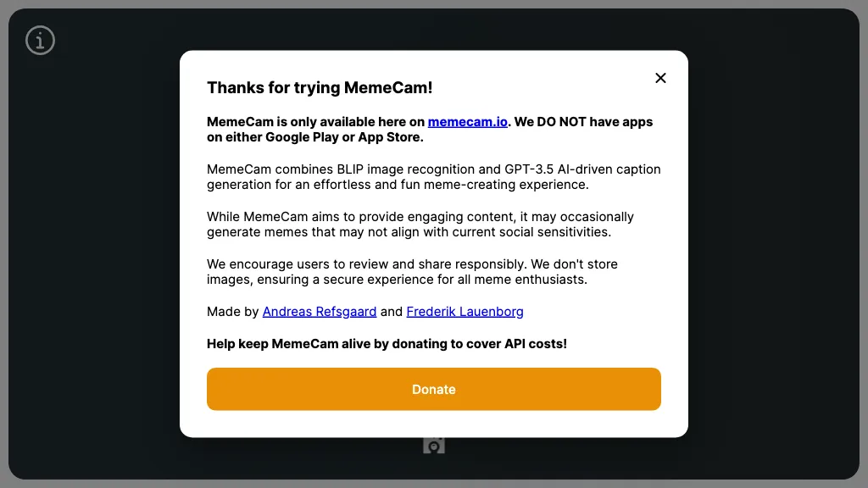868x488 pixels.
Task: Click the camera icon below the dialog
Action: pyautogui.click(x=434, y=445)
